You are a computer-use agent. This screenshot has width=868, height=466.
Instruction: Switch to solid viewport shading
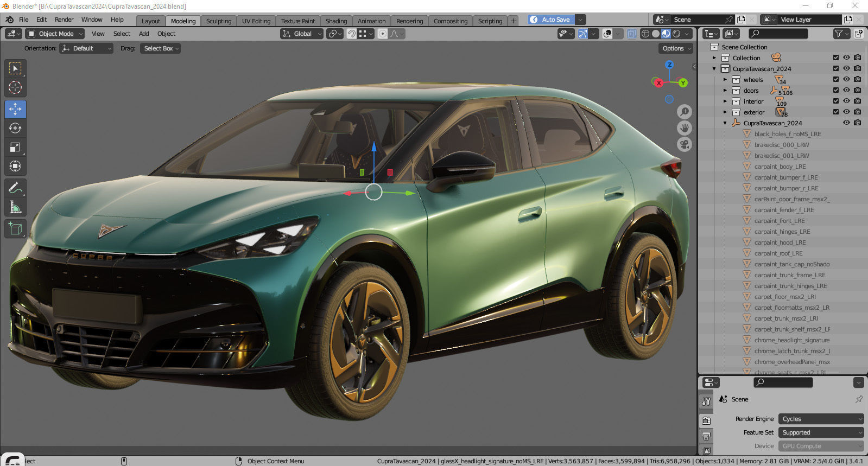(656, 34)
